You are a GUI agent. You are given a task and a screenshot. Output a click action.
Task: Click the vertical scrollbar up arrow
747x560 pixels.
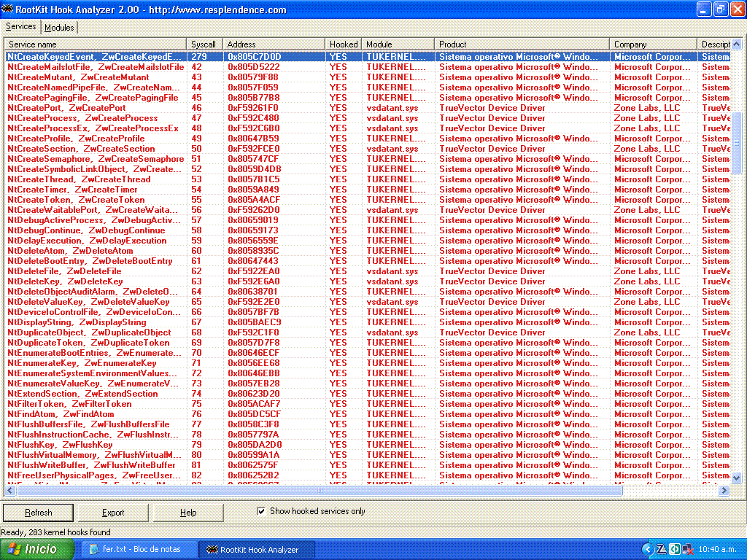click(737, 44)
